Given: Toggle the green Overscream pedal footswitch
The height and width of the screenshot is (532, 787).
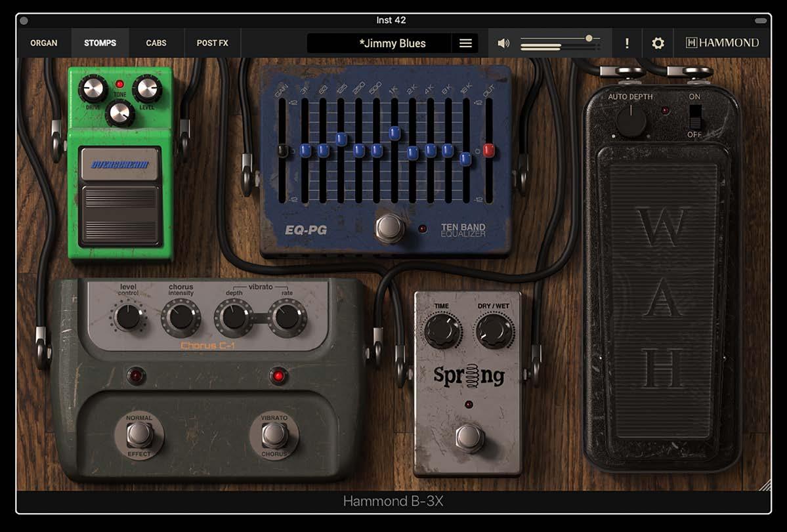Looking at the screenshot, I should (x=120, y=216).
